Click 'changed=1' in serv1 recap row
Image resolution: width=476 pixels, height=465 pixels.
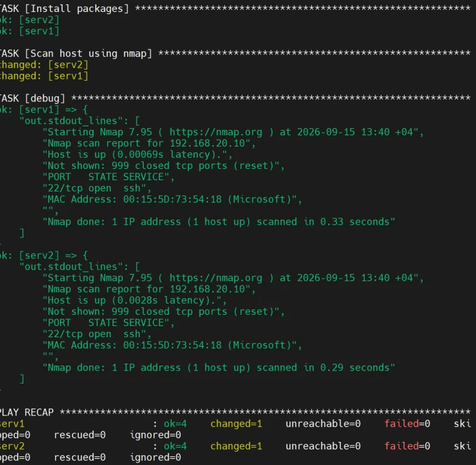point(236,424)
